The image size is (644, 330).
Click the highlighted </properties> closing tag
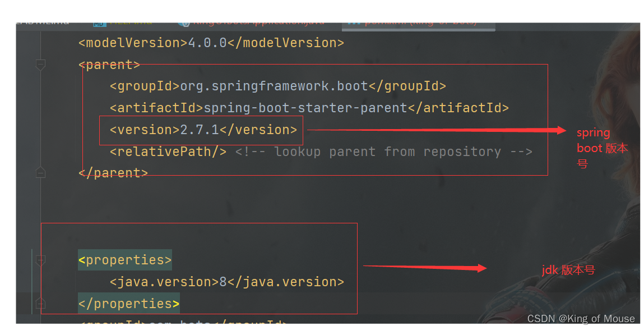click(x=129, y=304)
